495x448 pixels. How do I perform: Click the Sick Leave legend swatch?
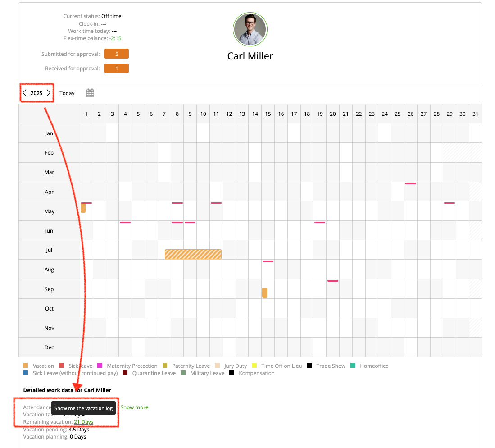(62, 366)
